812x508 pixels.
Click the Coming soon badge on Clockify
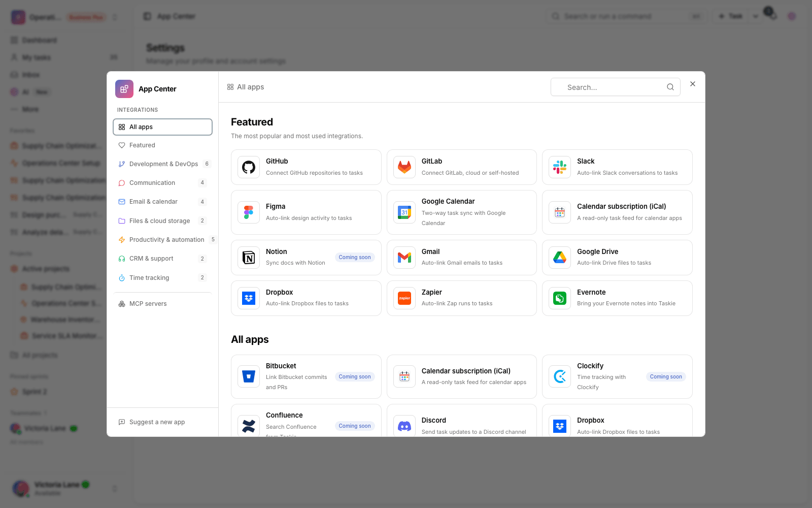click(666, 377)
